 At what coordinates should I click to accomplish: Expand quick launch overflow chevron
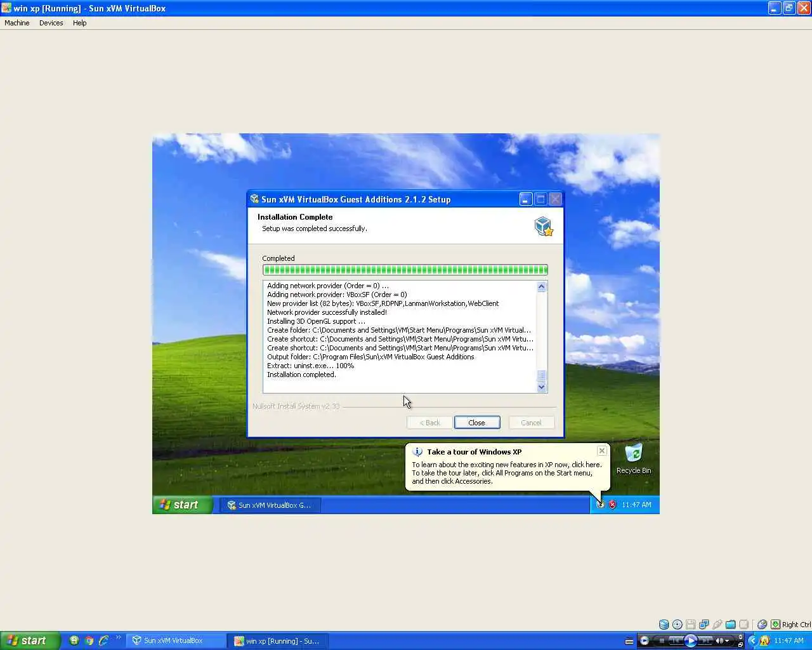[118, 638]
